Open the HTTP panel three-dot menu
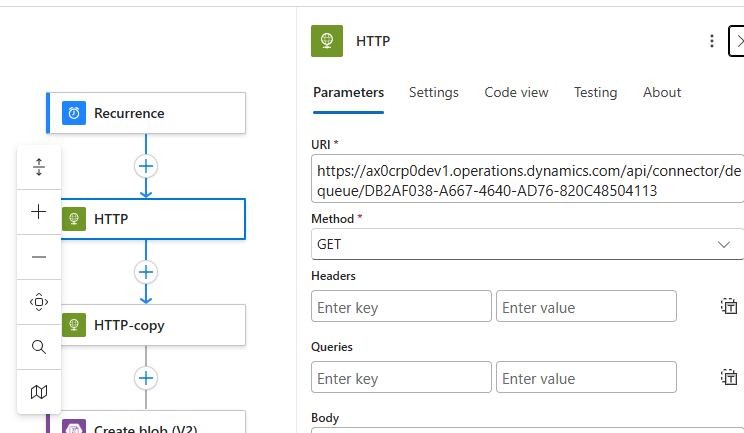Viewport: 744px width, 433px height. click(712, 41)
